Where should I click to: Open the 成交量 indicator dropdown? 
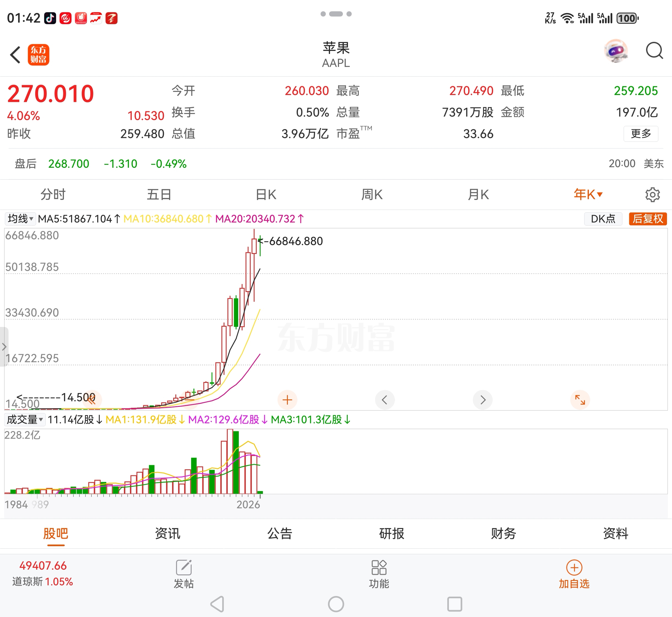[x=25, y=419]
